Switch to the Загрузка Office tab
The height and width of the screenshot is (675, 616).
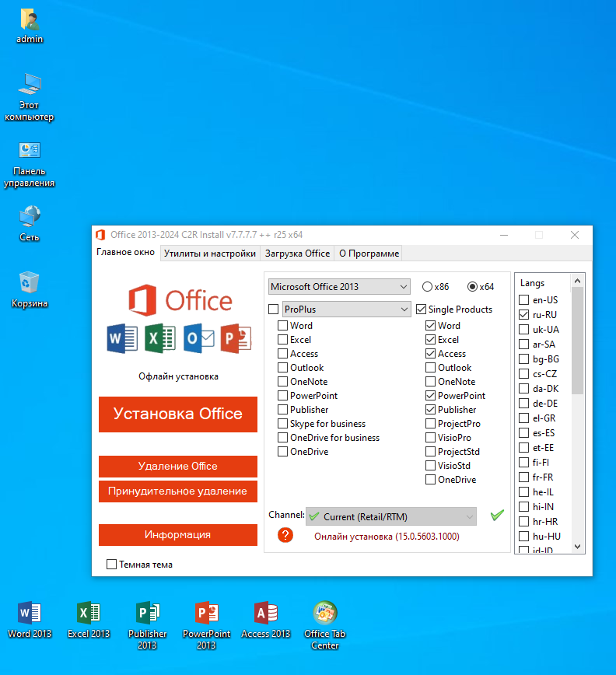pos(297,254)
